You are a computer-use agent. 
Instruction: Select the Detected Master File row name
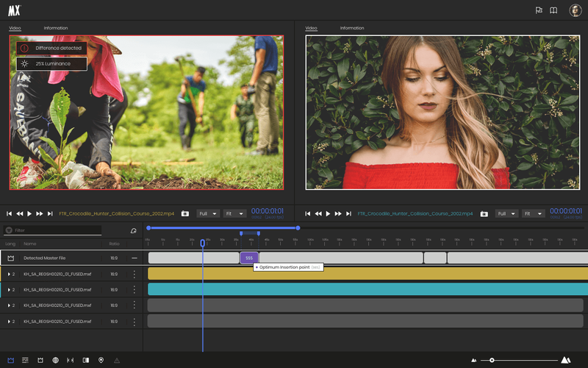(45, 258)
